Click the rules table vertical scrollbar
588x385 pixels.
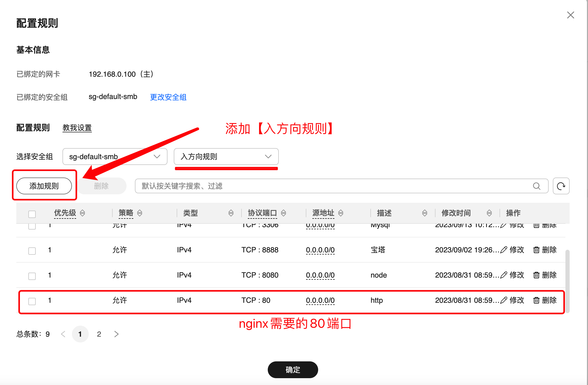click(567, 281)
